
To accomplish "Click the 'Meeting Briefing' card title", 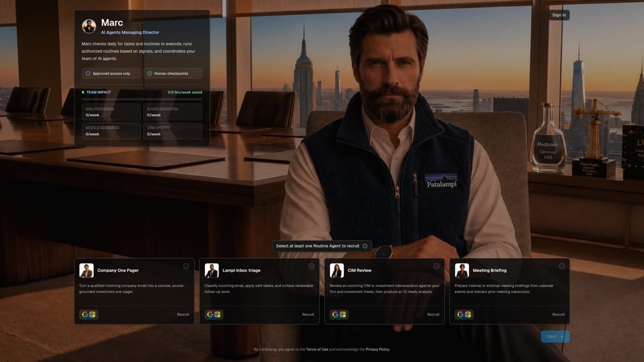I will point(490,270).
